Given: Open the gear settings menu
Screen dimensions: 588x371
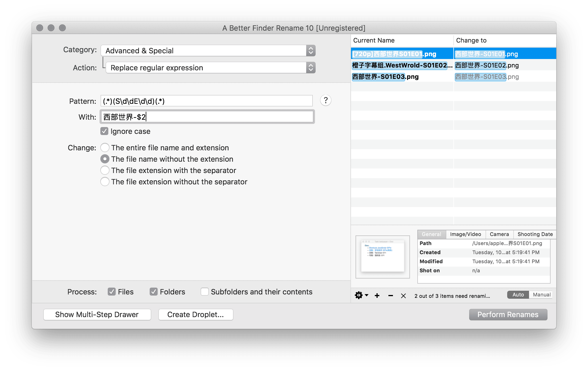Looking at the screenshot, I should click(361, 295).
